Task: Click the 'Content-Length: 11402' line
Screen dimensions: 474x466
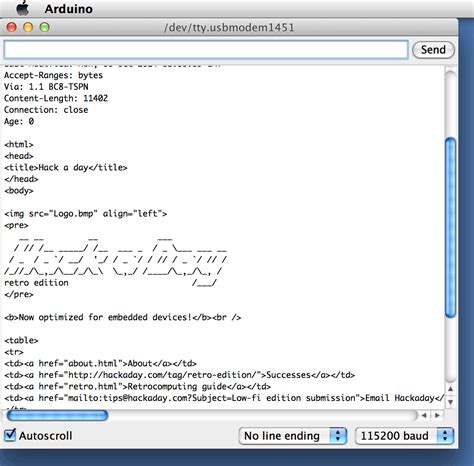Action: click(56, 98)
